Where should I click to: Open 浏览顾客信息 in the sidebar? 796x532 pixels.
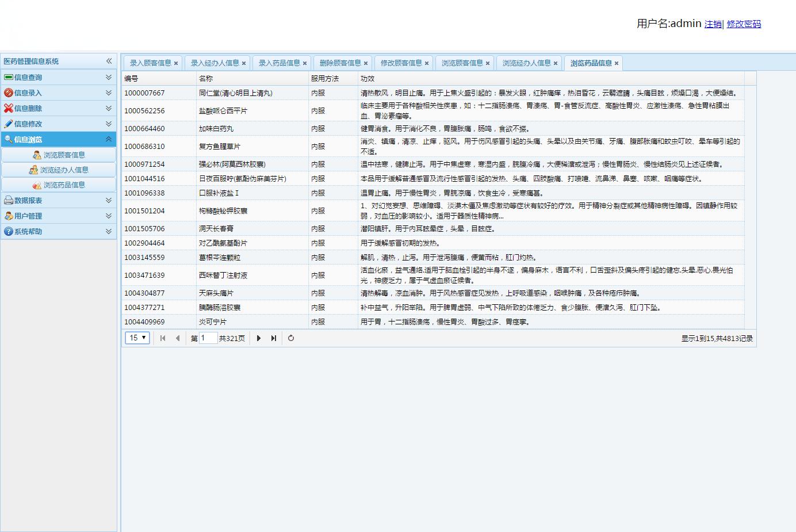(x=64, y=155)
